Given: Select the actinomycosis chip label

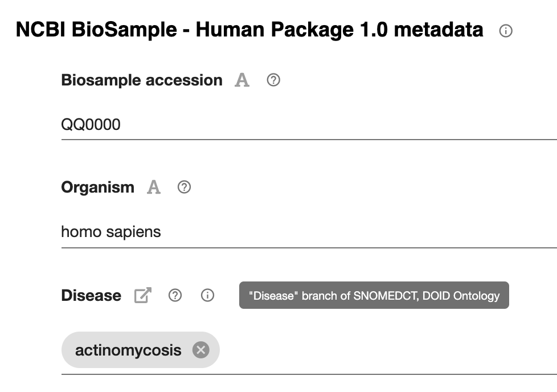Looking at the screenshot, I should [x=128, y=350].
